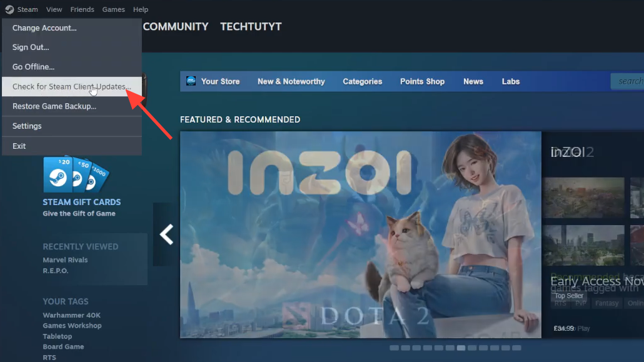644x362 pixels.
Task: Open the News link in the store bar
Action: pyautogui.click(x=473, y=81)
